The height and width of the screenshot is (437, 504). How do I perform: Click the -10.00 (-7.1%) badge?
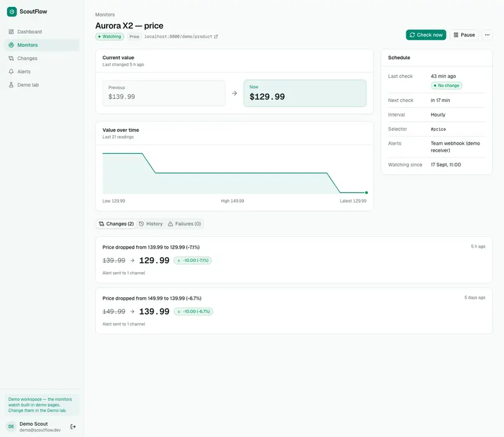pyautogui.click(x=193, y=260)
